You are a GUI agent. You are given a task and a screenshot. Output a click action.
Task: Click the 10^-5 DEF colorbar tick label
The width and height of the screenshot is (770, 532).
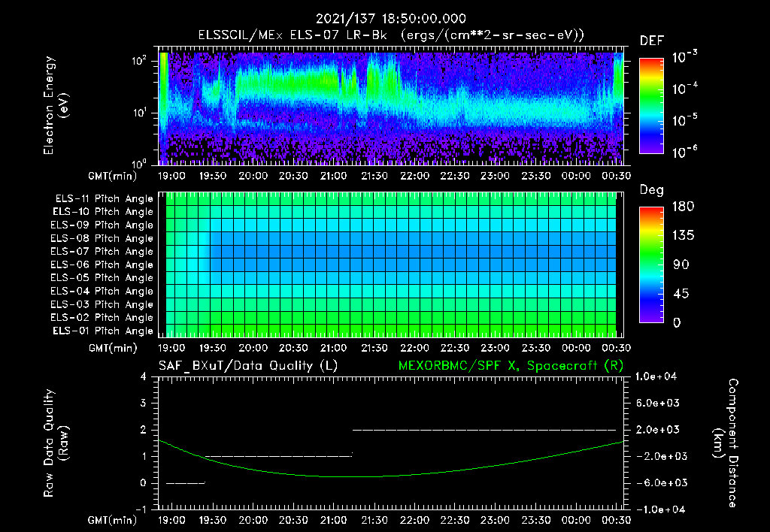(685, 119)
